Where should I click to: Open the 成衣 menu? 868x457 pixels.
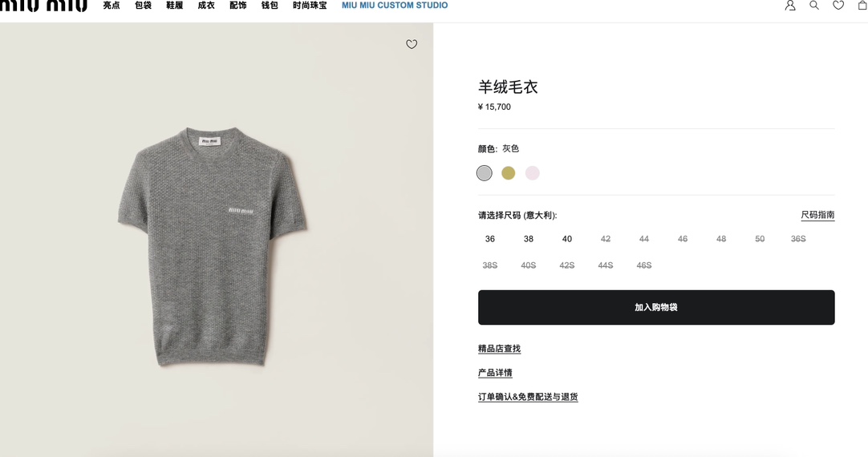pyautogui.click(x=206, y=6)
